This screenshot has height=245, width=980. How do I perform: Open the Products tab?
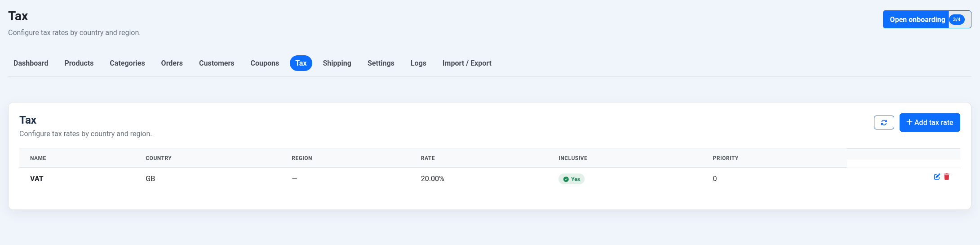[79, 63]
